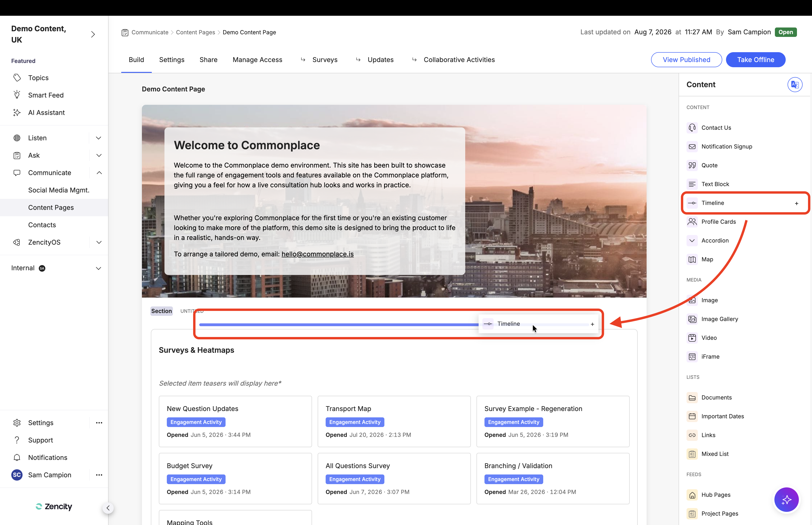Click the Notifications bell icon
Image resolution: width=812 pixels, height=525 pixels.
click(x=17, y=458)
